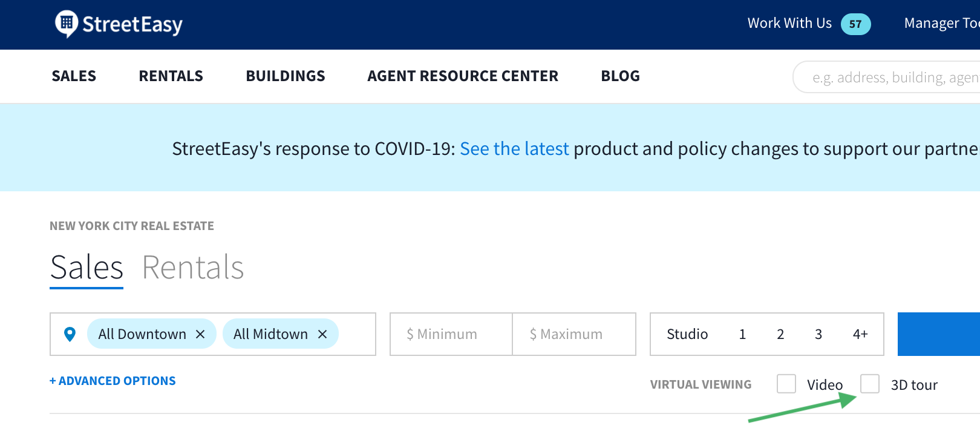Select the Sales search tab

87,268
